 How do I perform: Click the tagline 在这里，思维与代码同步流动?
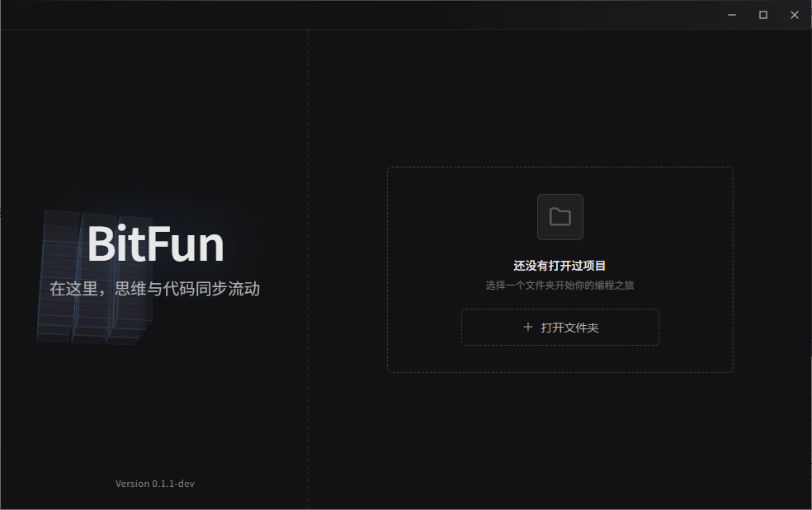click(x=155, y=289)
